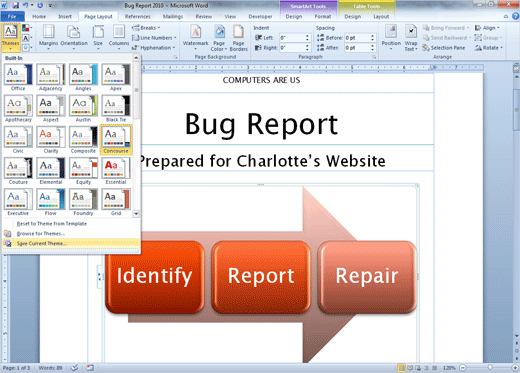The image size is (520, 373).
Task: Open the Line Numbers dropdown
Action: [154, 38]
